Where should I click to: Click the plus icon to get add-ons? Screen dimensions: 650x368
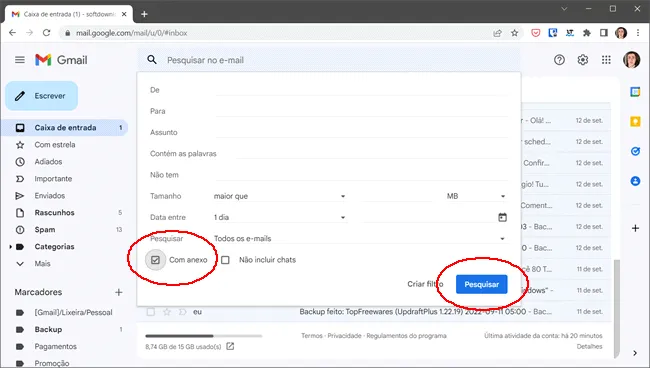pyautogui.click(x=635, y=228)
